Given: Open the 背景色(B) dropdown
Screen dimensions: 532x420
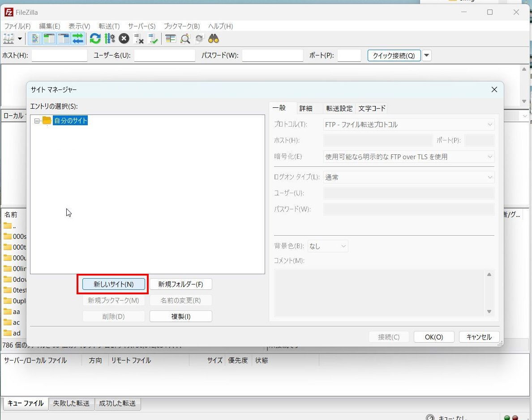Looking at the screenshot, I should tap(328, 246).
